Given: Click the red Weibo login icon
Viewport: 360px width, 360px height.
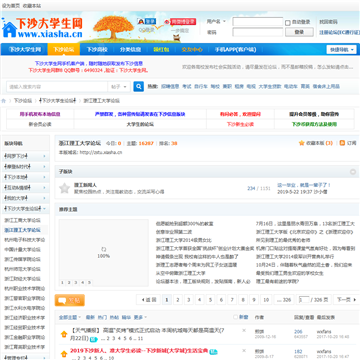Looking at the screenshot, I should [179, 22].
